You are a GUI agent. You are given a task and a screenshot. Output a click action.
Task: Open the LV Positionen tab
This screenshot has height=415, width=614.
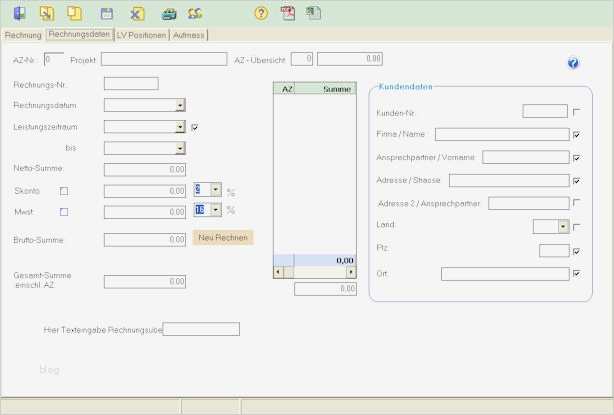(141, 35)
